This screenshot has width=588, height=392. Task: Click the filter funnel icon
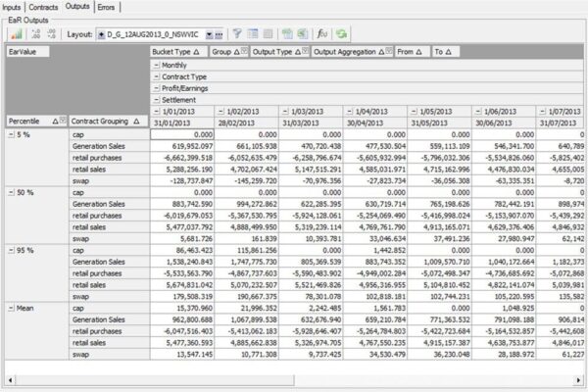click(237, 34)
